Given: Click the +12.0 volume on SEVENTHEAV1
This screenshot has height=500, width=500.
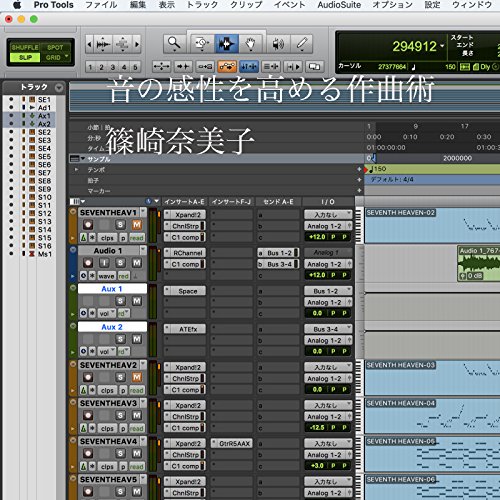Looking at the screenshot, I should pyautogui.click(x=317, y=237).
